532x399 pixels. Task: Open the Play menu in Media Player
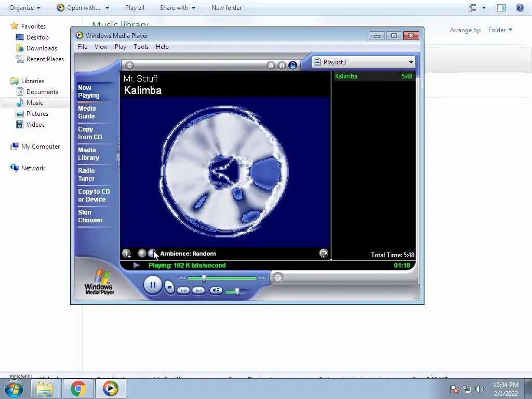pos(121,46)
